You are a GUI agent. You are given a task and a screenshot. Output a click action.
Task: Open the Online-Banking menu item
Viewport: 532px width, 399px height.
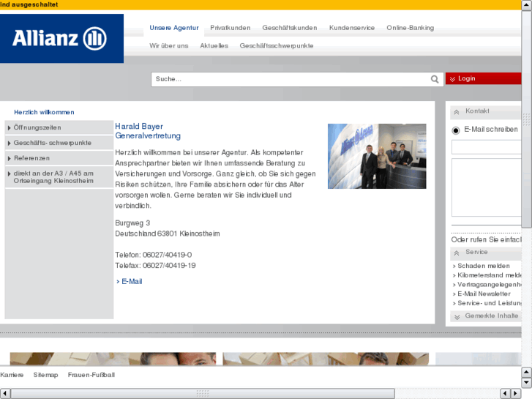410,28
